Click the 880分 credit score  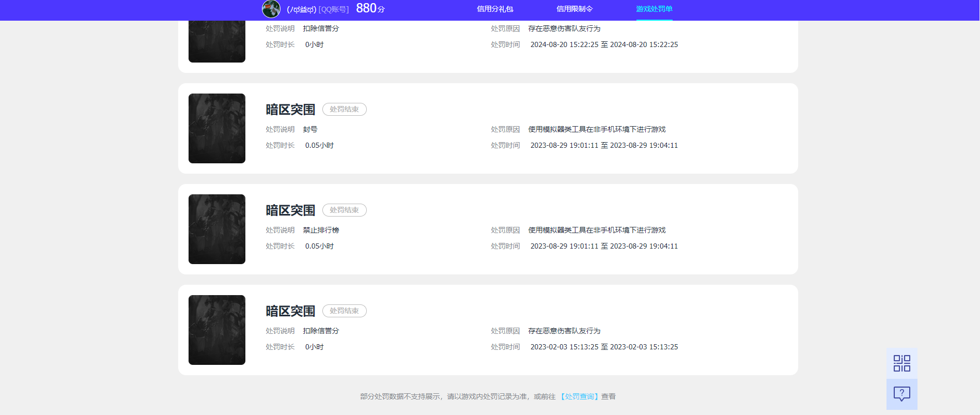pos(370,8)
